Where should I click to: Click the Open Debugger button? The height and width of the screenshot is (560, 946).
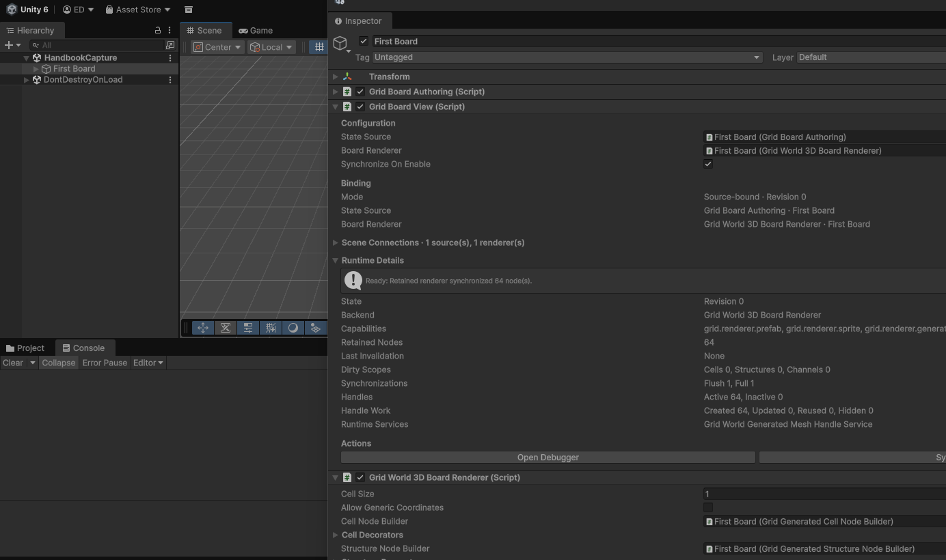(548, 458)
